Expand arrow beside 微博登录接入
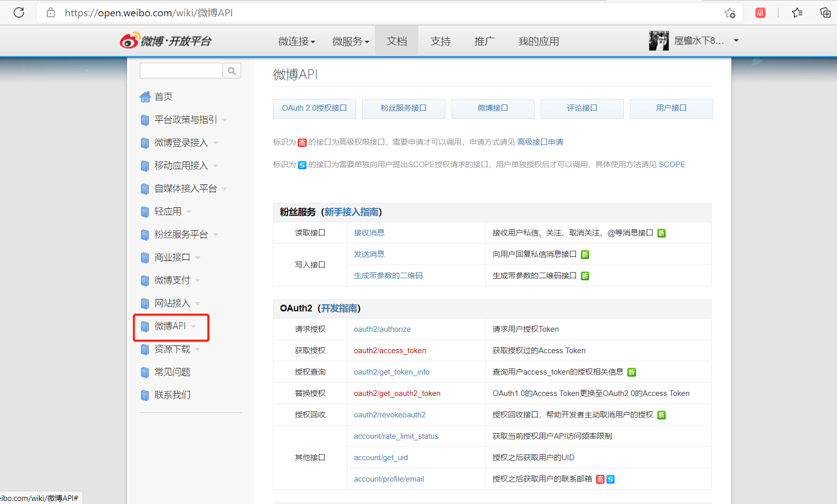 pyautogui.click(x=216, y=143)
